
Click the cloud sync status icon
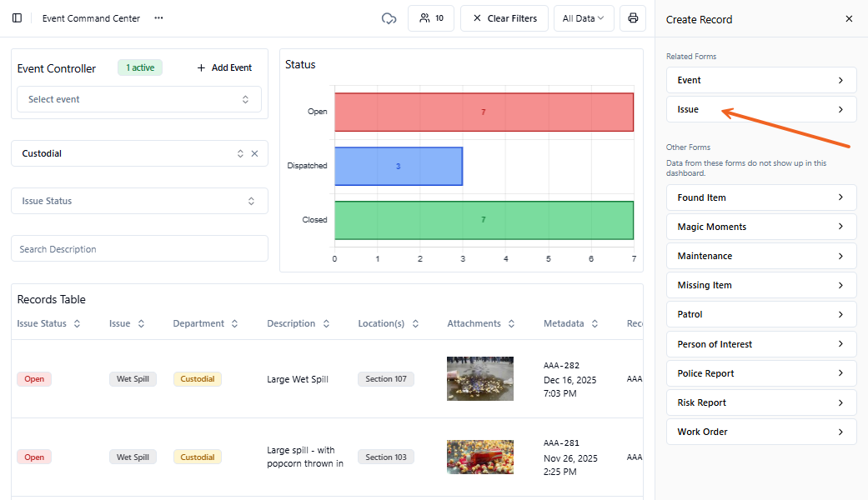tap(389, 18)
